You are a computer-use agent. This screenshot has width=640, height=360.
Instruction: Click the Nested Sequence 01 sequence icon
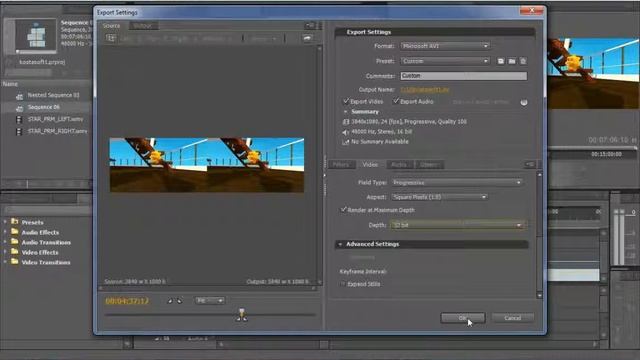(x=19, y=96)
